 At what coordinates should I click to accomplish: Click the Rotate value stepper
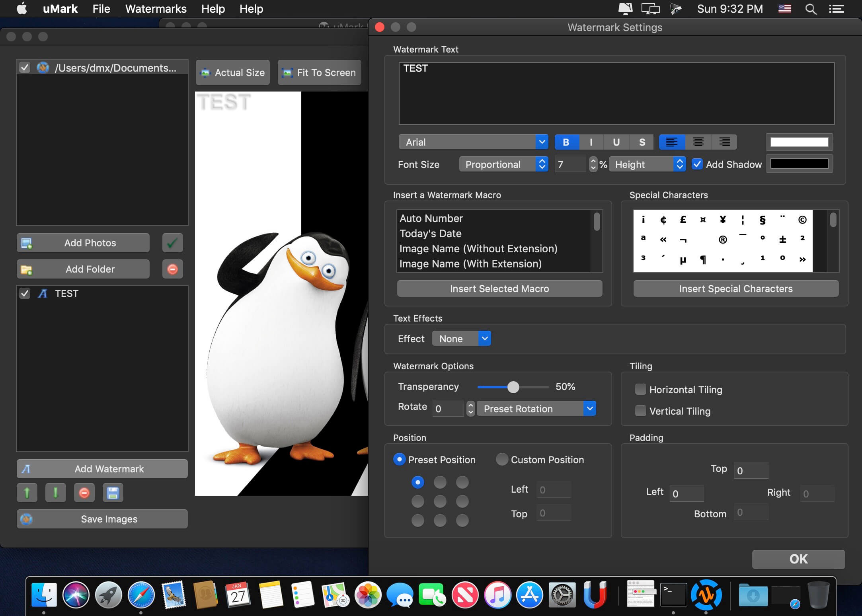(x=470, y=409)
